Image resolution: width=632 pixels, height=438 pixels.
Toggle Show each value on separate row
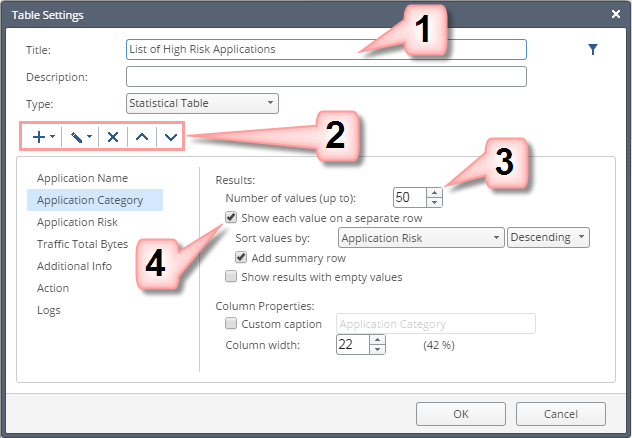click(231, 217)
